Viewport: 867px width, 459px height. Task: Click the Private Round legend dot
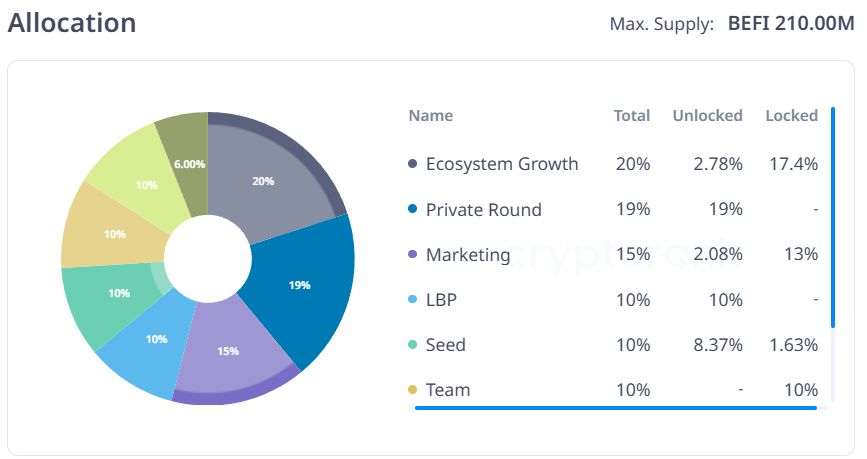point(413,209)
